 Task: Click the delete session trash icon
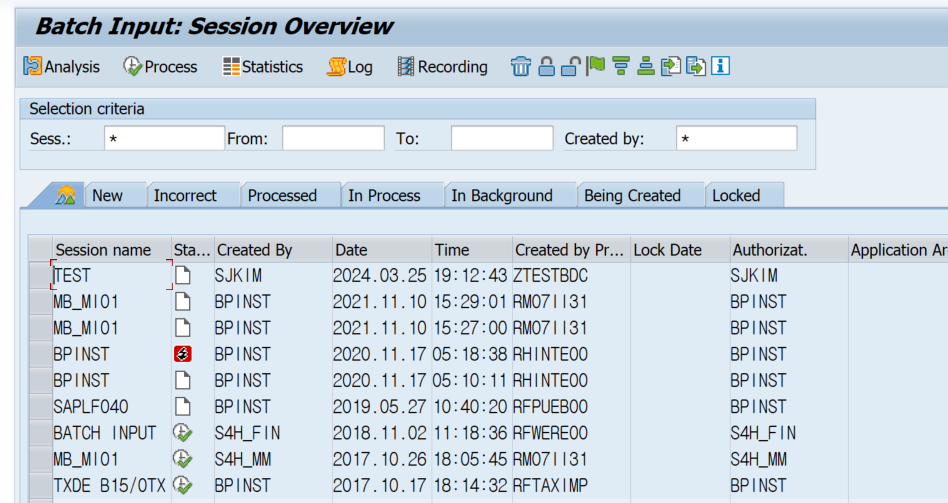pos(521,66)
